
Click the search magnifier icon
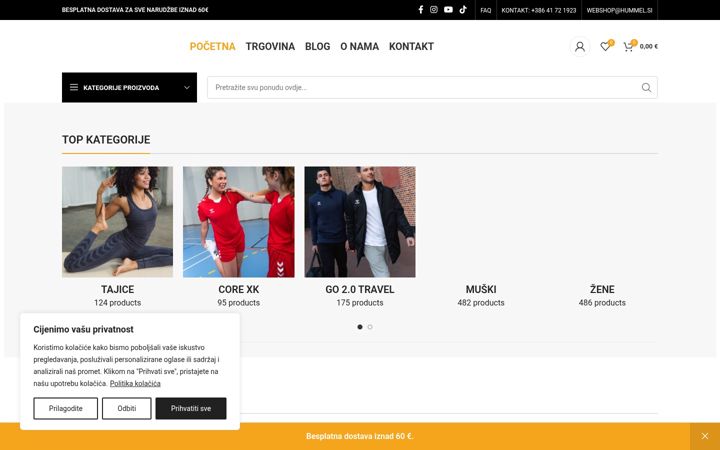[646, 88]
